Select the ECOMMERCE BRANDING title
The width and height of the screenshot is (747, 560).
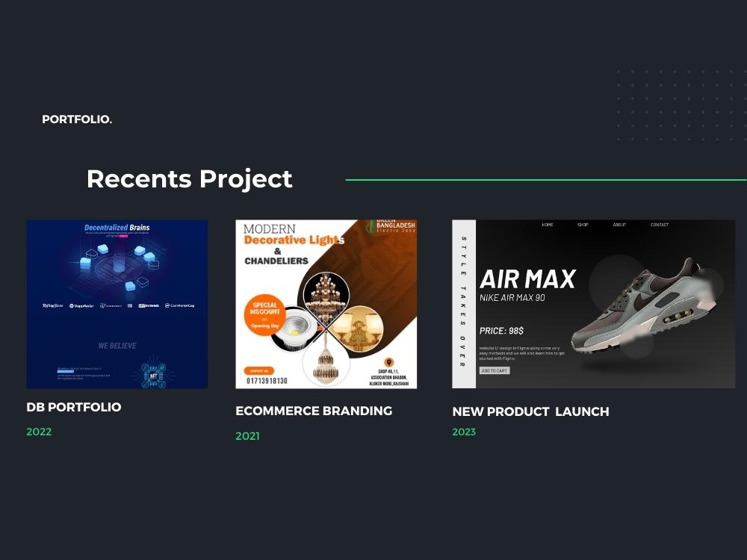click(314, 411)
